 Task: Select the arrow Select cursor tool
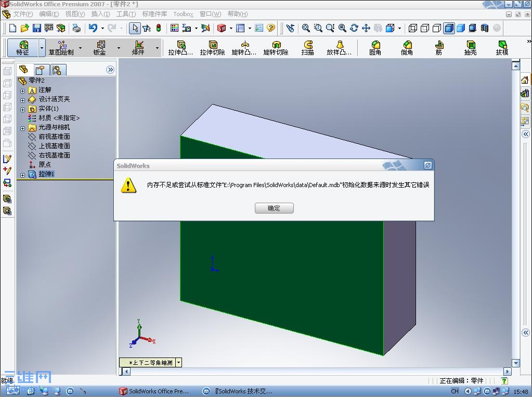pos(135,28)
